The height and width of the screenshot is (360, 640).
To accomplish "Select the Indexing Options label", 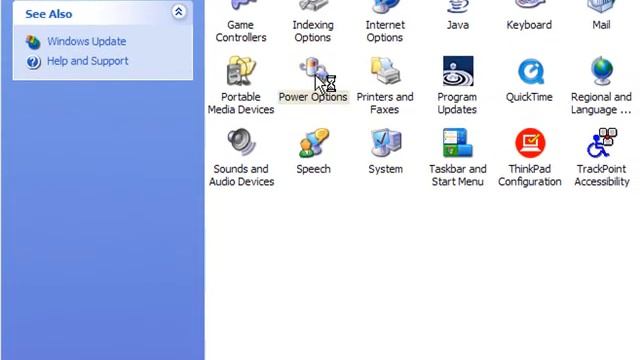I will coord(313,31).
